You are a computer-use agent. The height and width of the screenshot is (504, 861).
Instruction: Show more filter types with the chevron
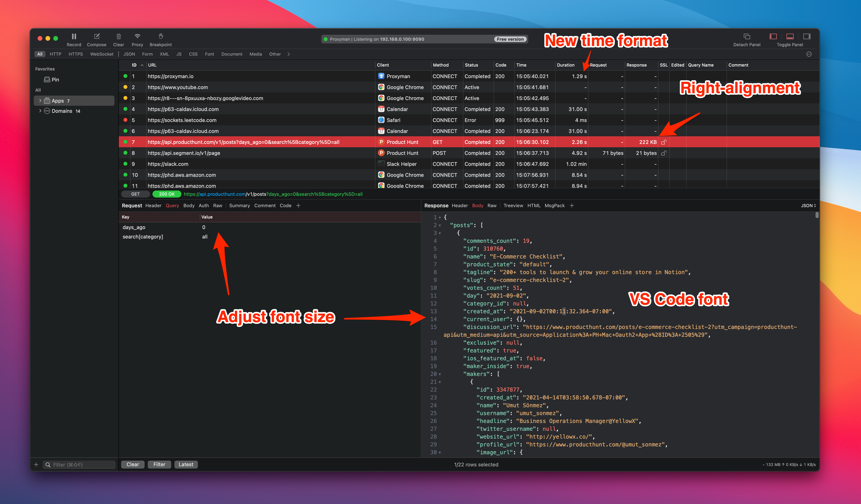click(x=289, y=54)
